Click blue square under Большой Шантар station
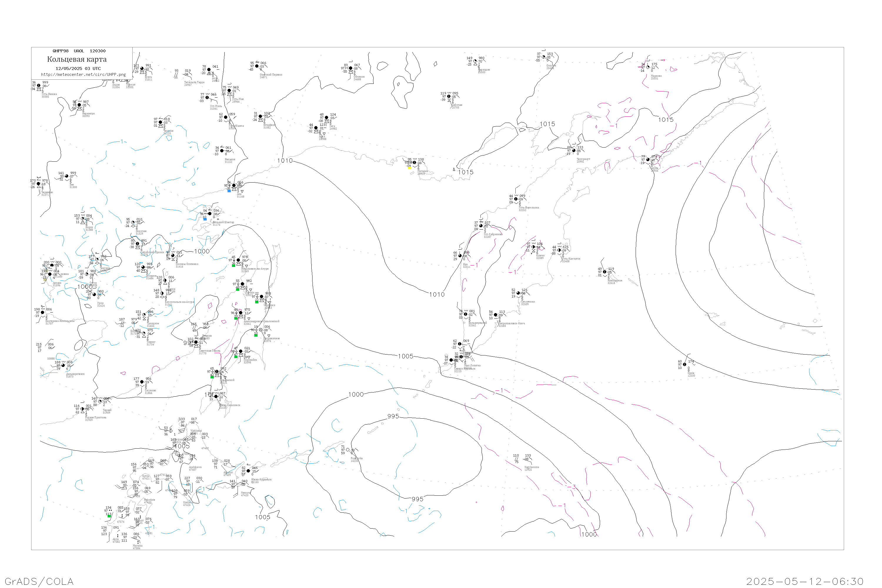Screen dimensions: 882x588 205,219
